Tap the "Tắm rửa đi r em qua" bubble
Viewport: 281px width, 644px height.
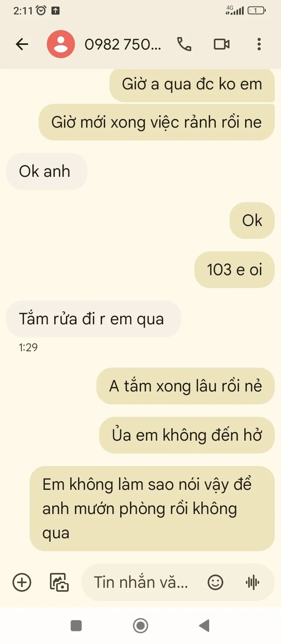pos(93,319)
